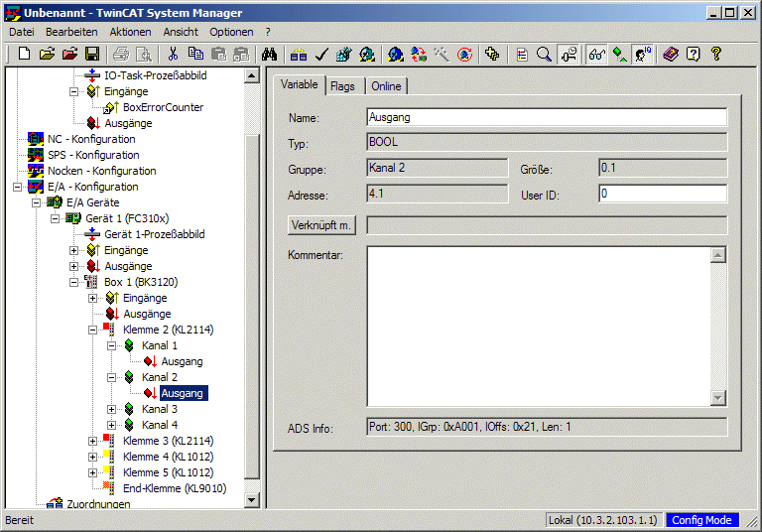Expand the Klemme 4 (KL1012) node
The height and width of the screenshot is (532, 762).
coord(93,457)
